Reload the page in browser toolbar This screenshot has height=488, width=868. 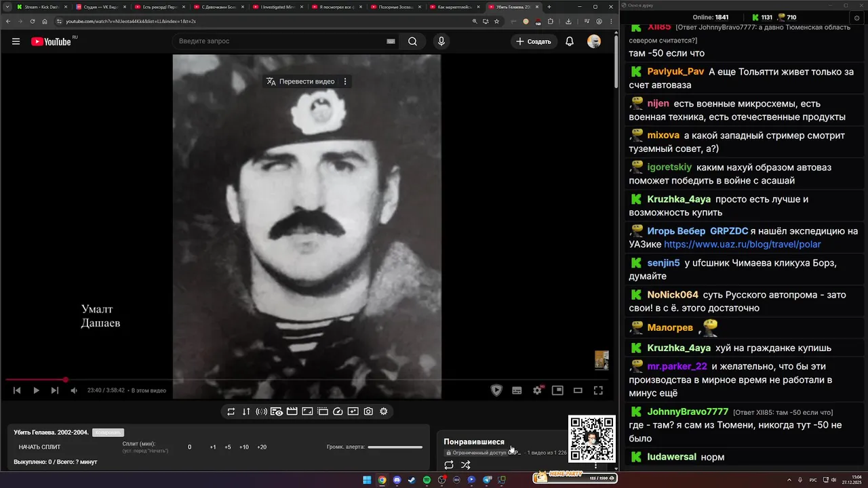(33, 21)
